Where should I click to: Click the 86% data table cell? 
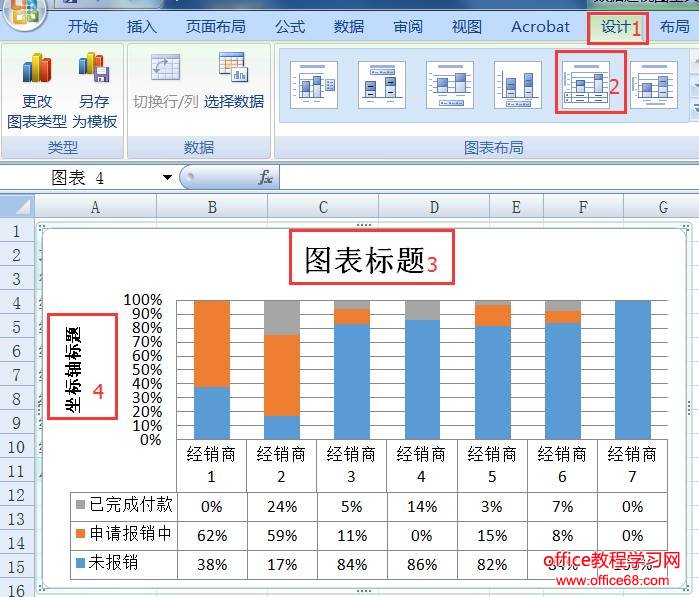coord(422,564)
